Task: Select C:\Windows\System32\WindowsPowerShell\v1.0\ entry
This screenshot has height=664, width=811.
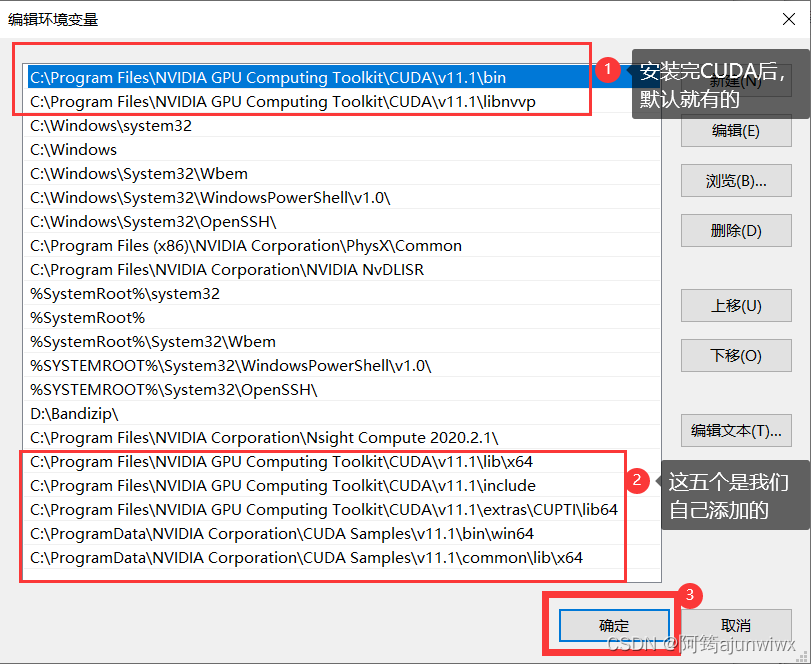Action: tap(341, 198)
